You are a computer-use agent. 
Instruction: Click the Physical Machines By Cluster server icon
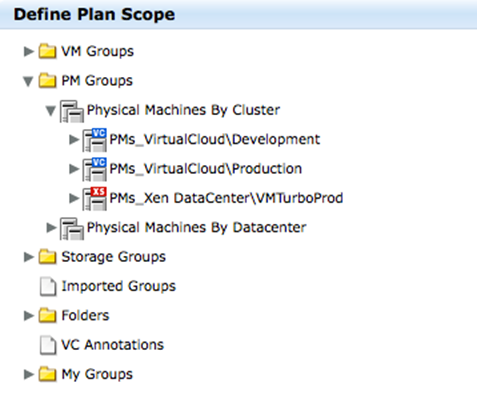(72, 111)
